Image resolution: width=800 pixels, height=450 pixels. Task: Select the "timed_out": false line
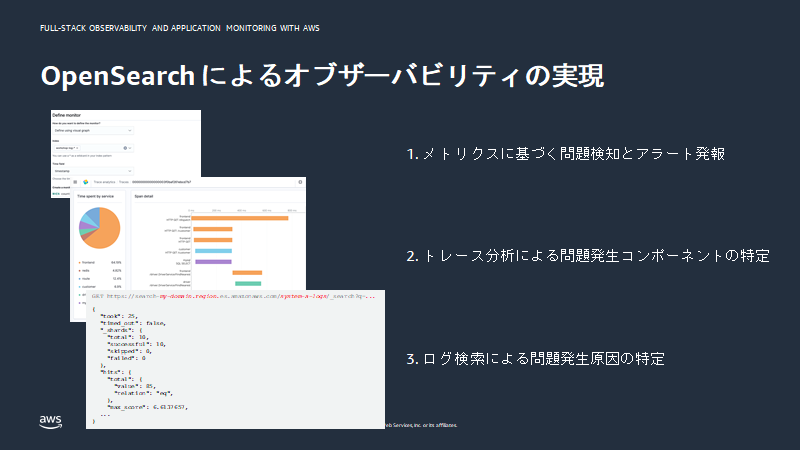pyautogui.click(x=133, y=323)
